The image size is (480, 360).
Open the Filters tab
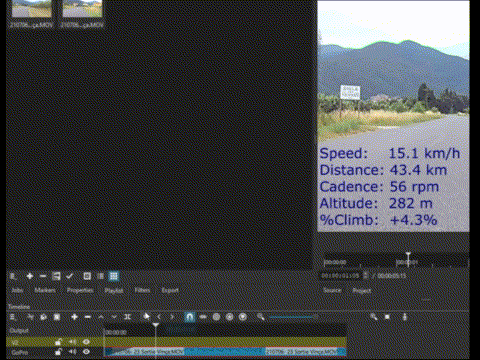142,290
